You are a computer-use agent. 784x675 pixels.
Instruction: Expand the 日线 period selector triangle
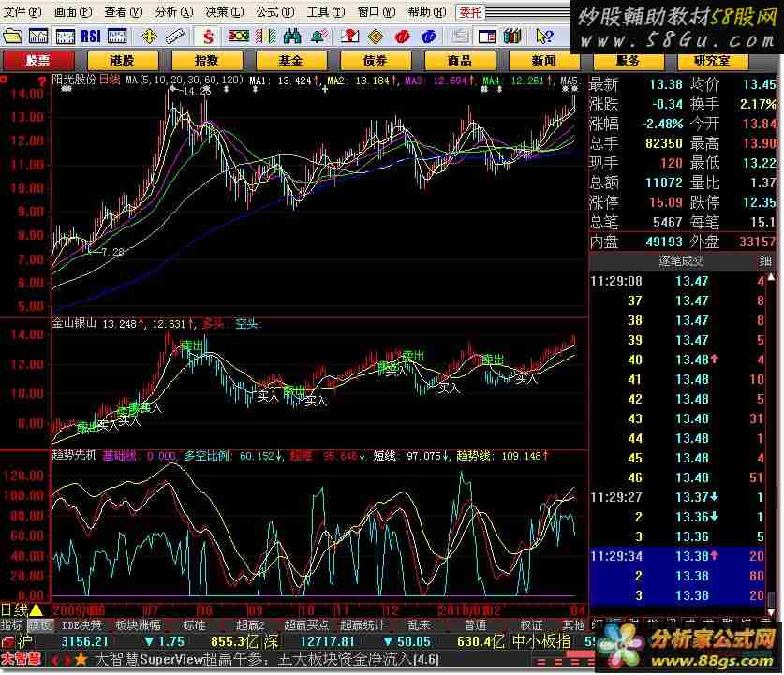coord(37,609)
